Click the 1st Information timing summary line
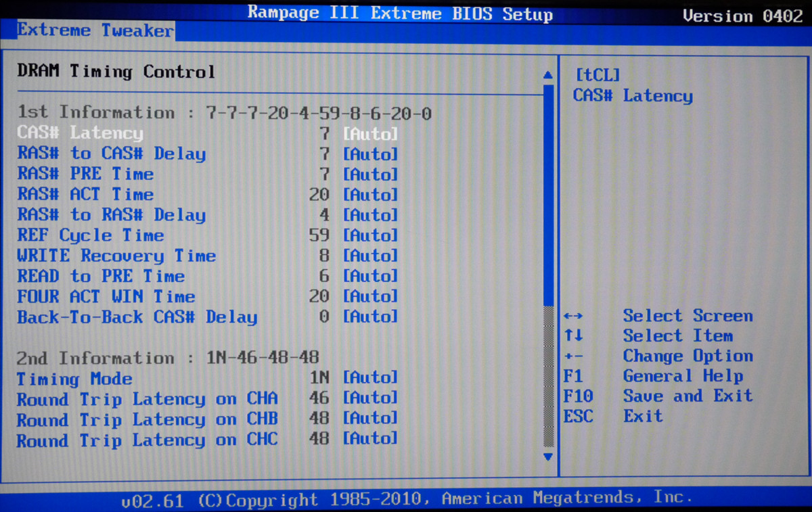 coord(225,112)
